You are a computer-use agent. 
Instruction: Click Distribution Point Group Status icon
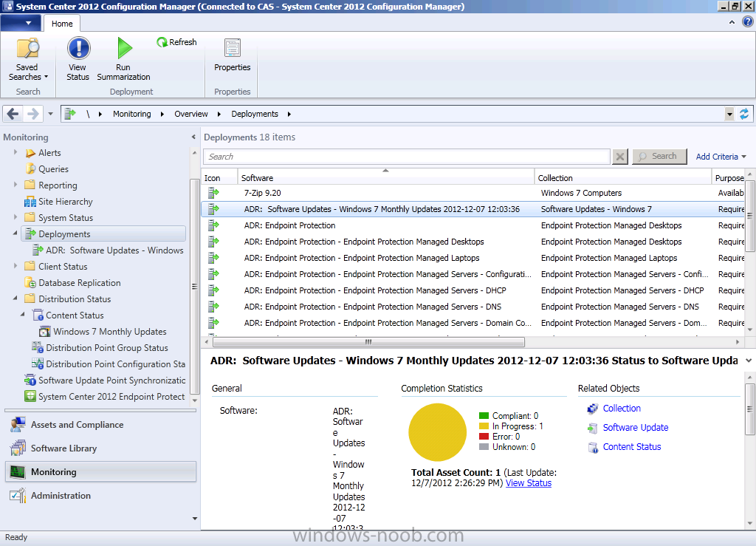tap(38, 347)
